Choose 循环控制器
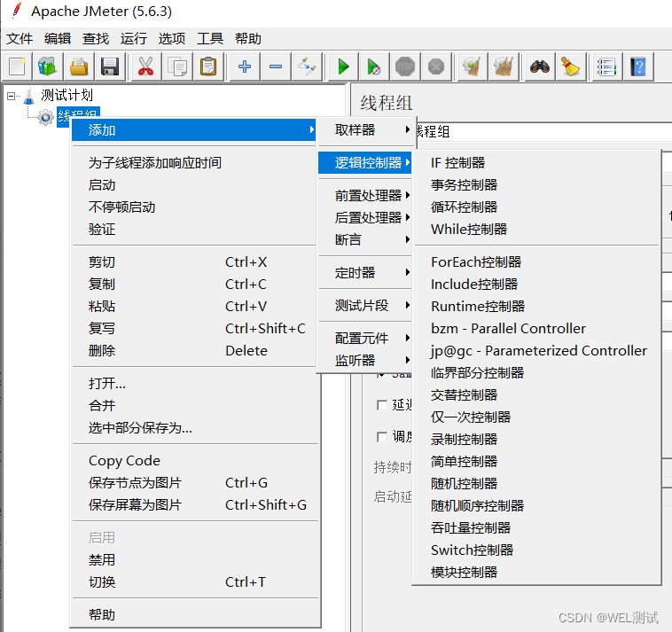 pyautogui.click(x=536, y=207)
